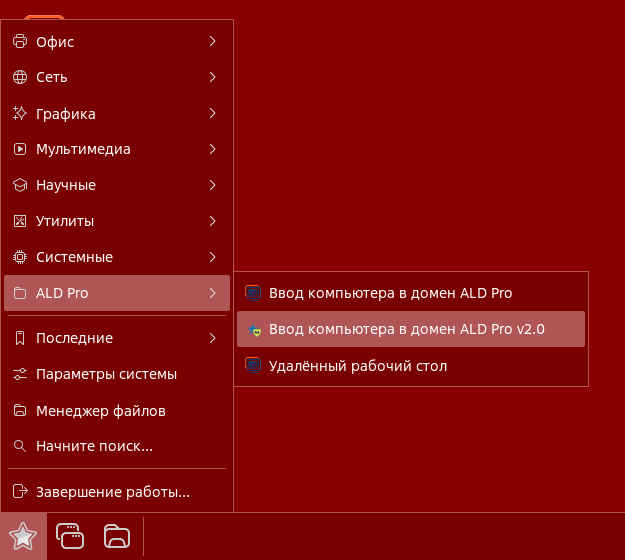625x560 pixels.
Task: Open the window switcher icon in taskbar
Action: pos(70,536)
